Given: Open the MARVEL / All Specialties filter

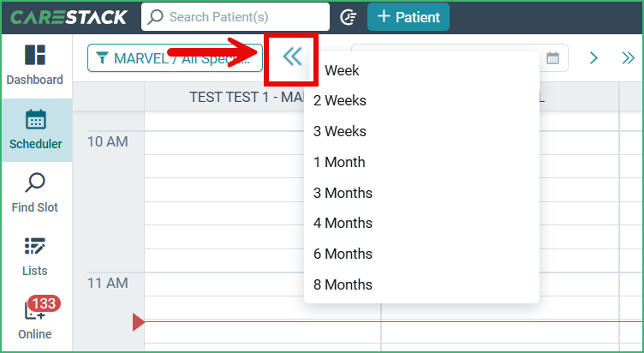Looking at the screenshot, I should click(x=175, y=58).
